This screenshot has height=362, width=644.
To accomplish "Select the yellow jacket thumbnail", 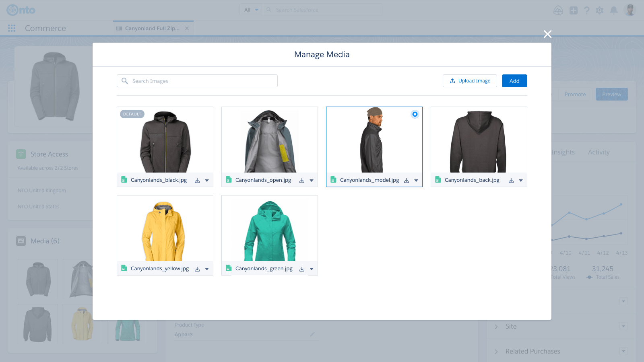I will pyautogui.click(x=165, y=228).
